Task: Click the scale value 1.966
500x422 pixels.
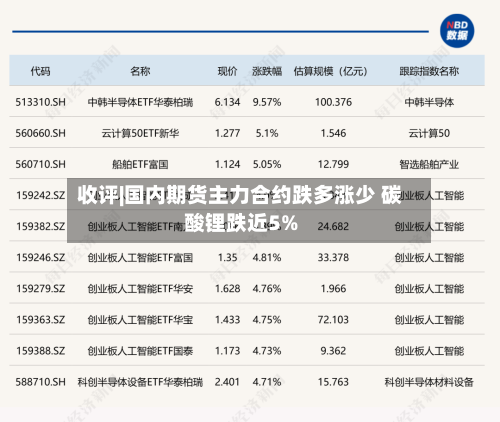Action: [x=333, y=289]
